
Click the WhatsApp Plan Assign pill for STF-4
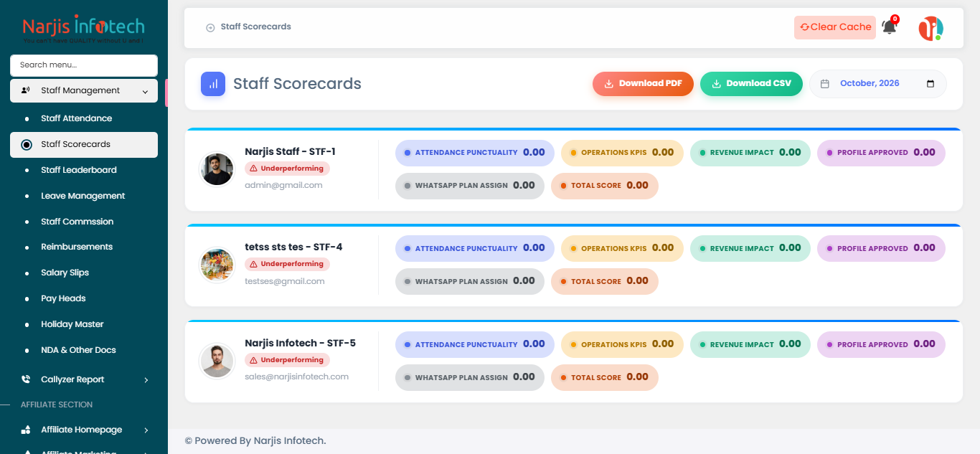click(x=470, y=281)
